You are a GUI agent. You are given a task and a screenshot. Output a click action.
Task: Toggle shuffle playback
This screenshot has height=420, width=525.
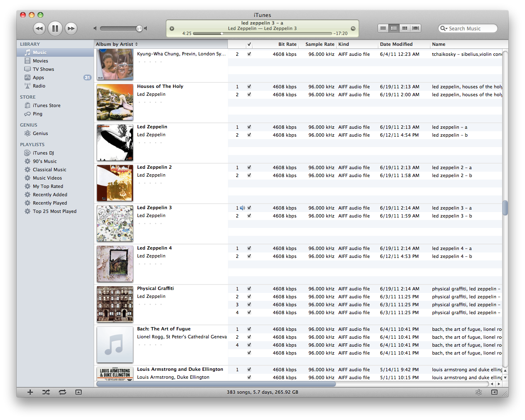point(46,392)
